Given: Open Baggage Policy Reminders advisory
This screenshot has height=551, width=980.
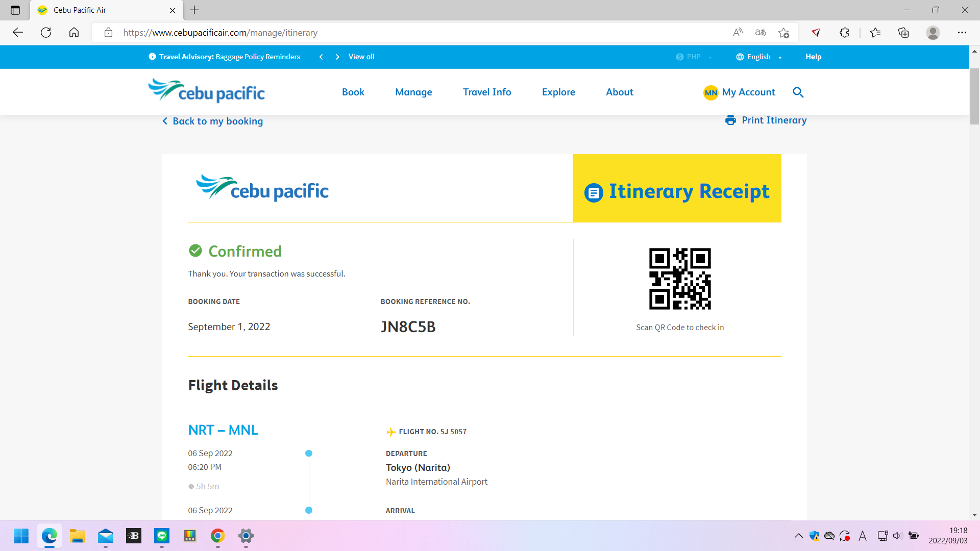Looking at the screenshot, I should coord(258,57).
